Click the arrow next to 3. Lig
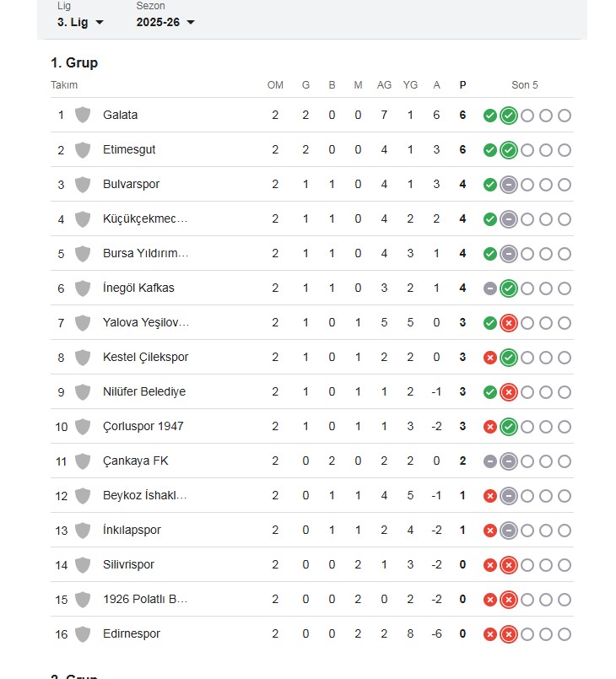616x679 pixels. click(100, 23)
